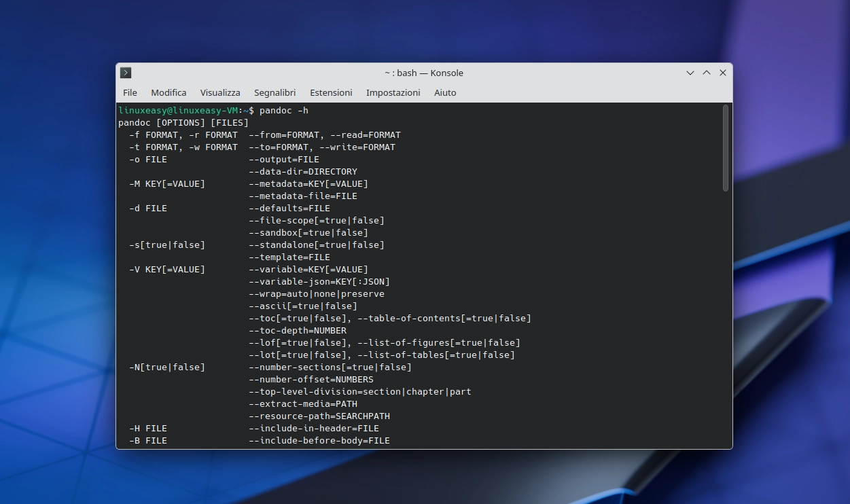Click the '--data-dir=DIRECTORY' option text
850x504 pixels.
point(303,171)
